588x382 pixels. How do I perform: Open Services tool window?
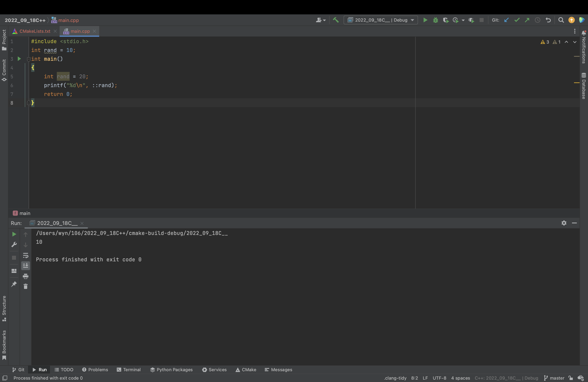[214, 369]
